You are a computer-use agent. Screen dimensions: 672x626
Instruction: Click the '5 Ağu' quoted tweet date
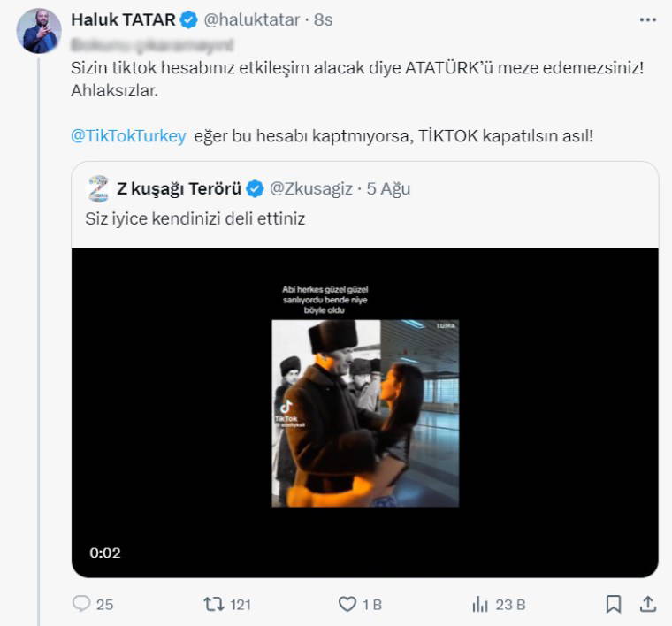pos(390,188)
